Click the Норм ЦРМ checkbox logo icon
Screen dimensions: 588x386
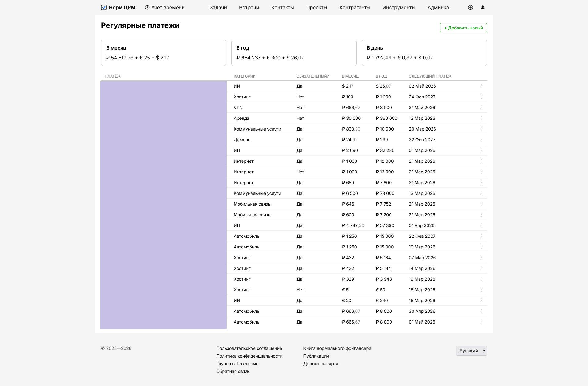(x=104, y=7)
